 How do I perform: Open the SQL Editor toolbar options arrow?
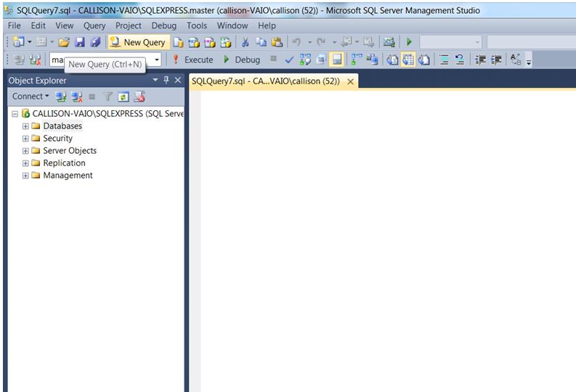pyautogui.click(x=529, y=62)
